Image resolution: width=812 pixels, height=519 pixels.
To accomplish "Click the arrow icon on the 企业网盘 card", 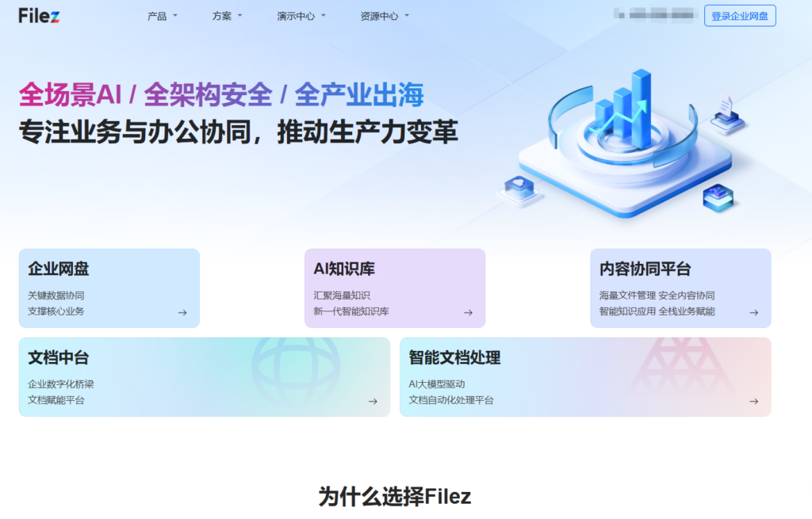I will coord(183,313).
